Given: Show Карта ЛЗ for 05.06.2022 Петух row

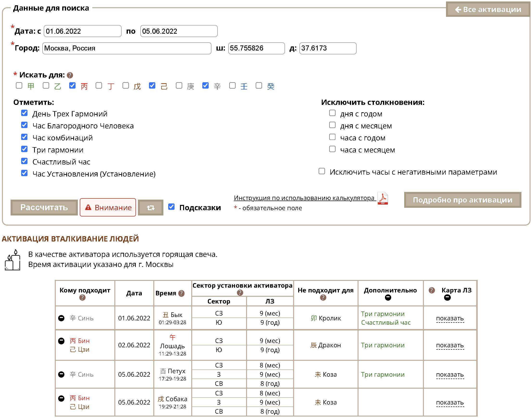Looking at the screenshot, I should (450, 375).
